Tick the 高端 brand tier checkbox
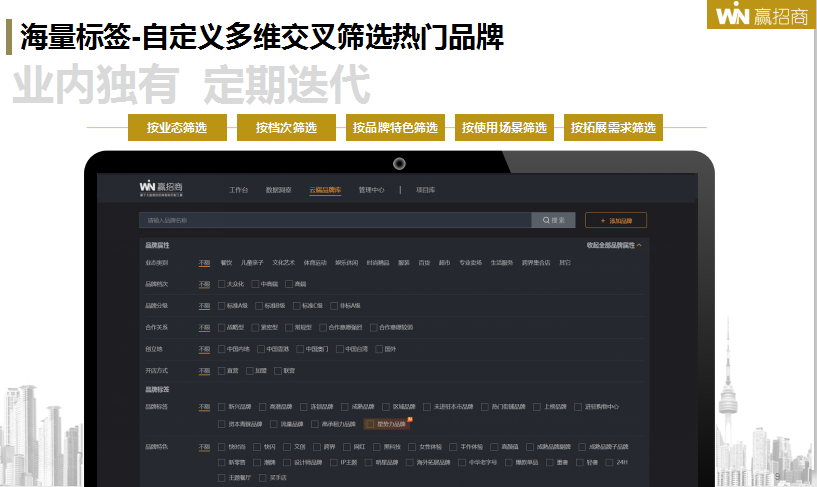This screenshot has height=487, width=817. tap(289, 284)
